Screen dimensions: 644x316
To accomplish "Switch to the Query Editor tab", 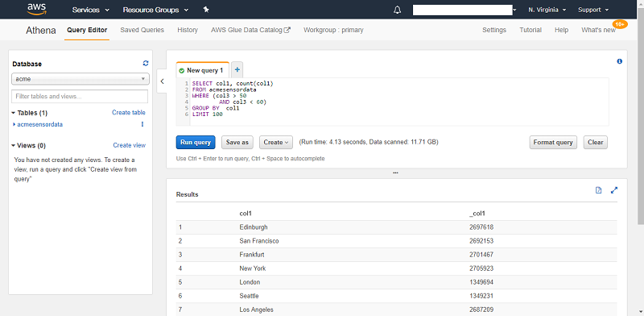I will point(87,30).
